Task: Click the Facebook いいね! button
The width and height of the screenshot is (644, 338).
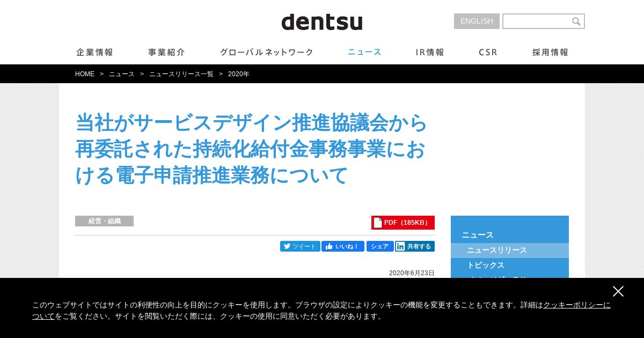Action: (x=343, y=246)
